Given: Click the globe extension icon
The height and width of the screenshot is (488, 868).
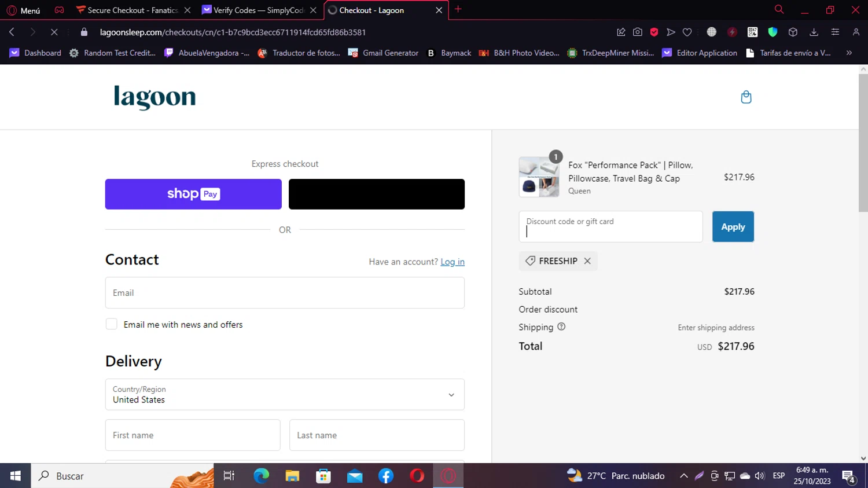Looking at the screenshot, I should pyautogui.click(x=712, y=32).
